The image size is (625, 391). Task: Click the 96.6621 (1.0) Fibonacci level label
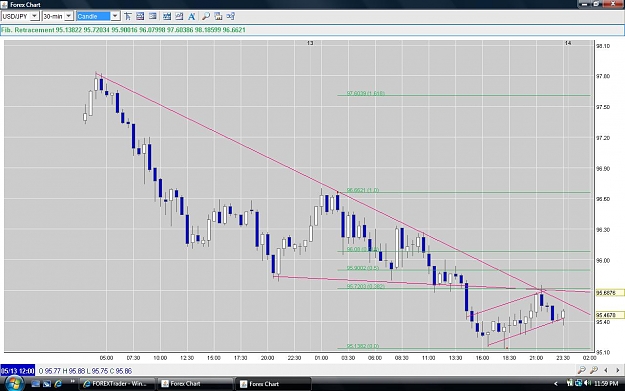click(363, 191)
